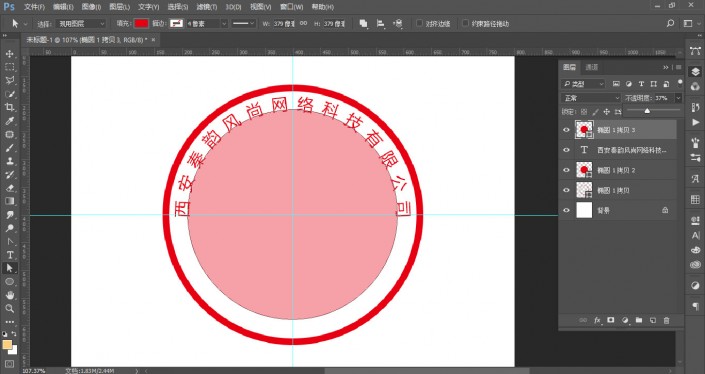This screenshot has width=705, height=374.
Task: Select the 椭圆 1 拷贝 2 layer thumbnail
Action: point(584,170)
